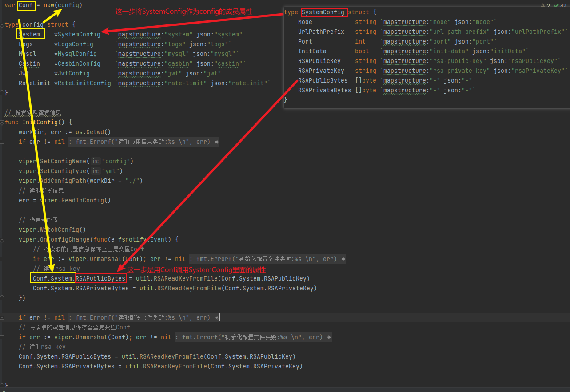Click the green checkmark typo indicator
Image resolution: width=570 pixels, height=392 pixels.
(x=557, y=5)
